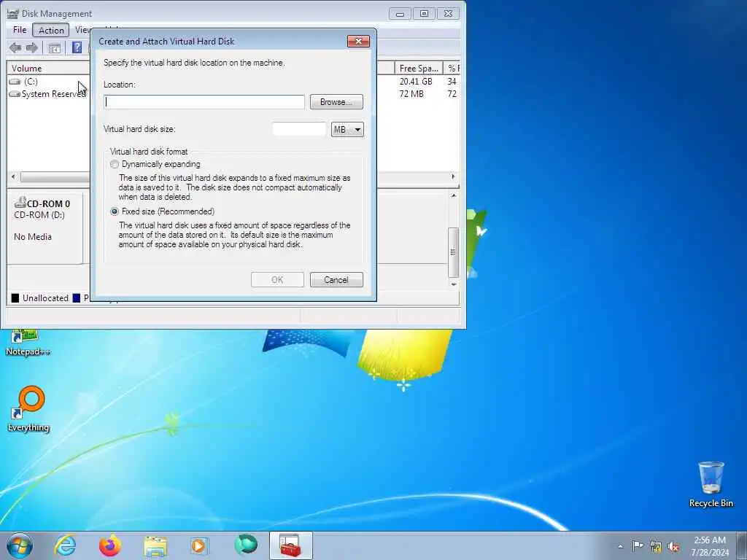This screenshot has width=747, height=560.
Task: Click the Show desktop button on taskbar
Action: (742, 545)
